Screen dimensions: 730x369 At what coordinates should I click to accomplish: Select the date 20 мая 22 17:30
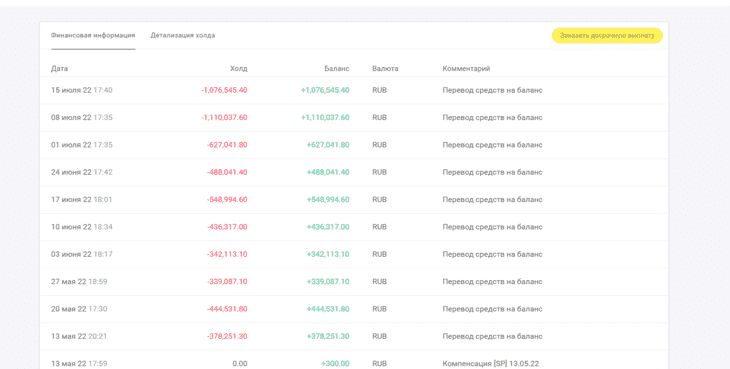coord(79,309)
